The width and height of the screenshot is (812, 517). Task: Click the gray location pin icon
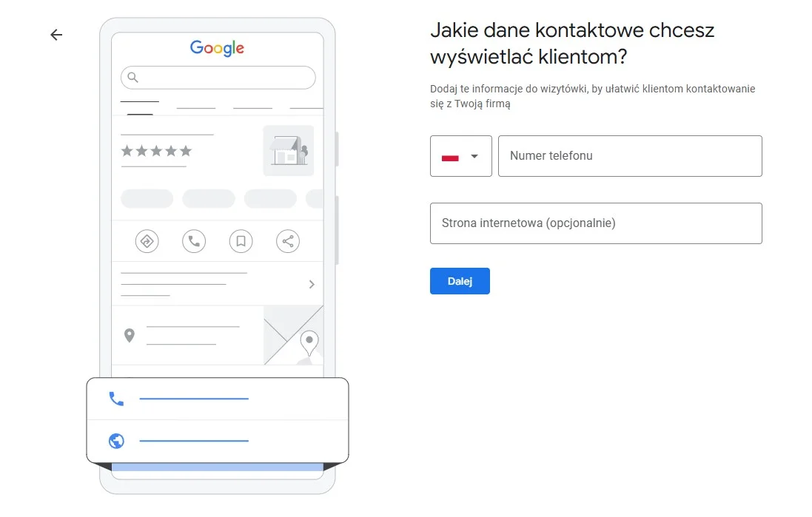130,336
